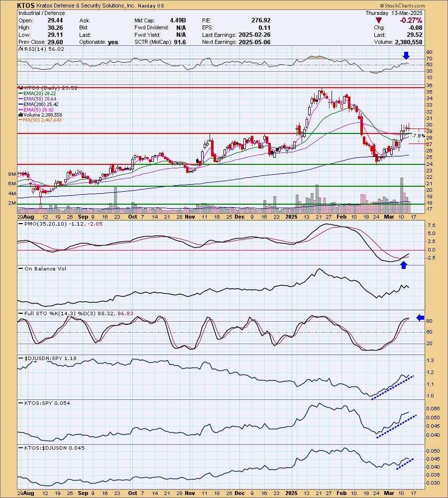Click the Mkt Cap value 4.49B
Image resolution: width=448 pixels, height=498 pixels.
pyautogui.click(x=178, y=20)
